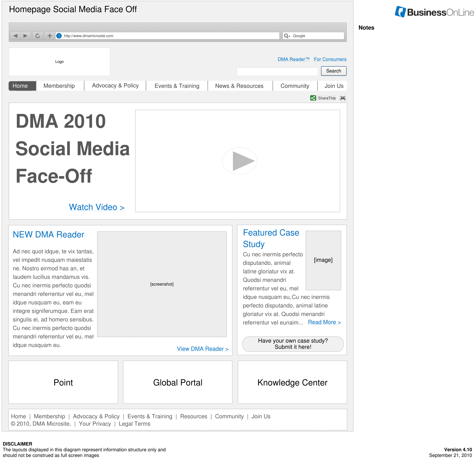Click the footer Advocacy & Policy link

click(x=96, y=416)
